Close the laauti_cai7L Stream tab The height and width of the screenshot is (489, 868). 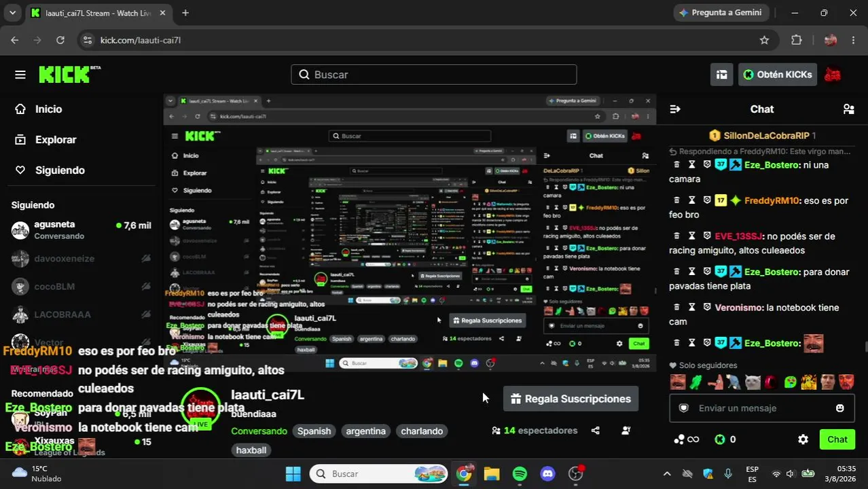(163, 13)
